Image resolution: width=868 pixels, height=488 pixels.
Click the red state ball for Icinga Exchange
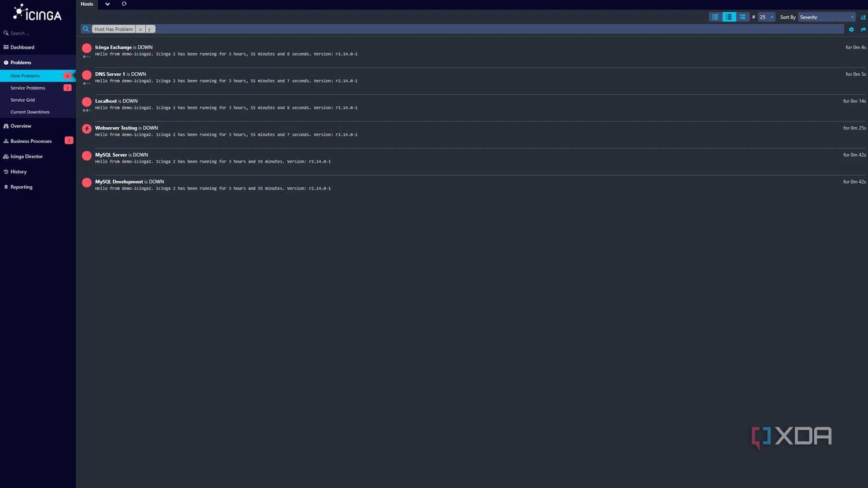87,48
